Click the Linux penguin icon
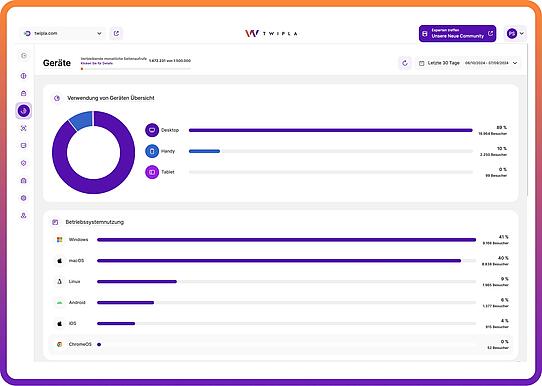This screenshot has width=542, height=386. pyautogui.click(x=59, y=282)
